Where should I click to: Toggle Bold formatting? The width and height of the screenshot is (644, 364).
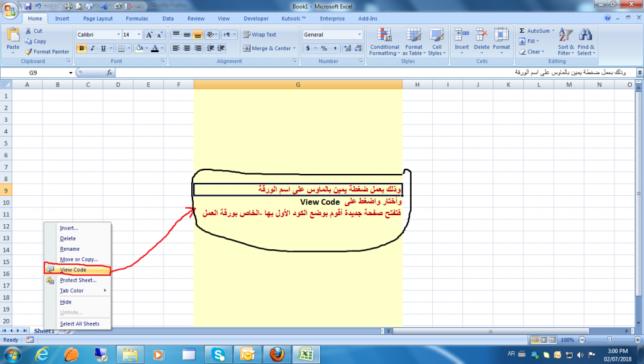(81, 48)
